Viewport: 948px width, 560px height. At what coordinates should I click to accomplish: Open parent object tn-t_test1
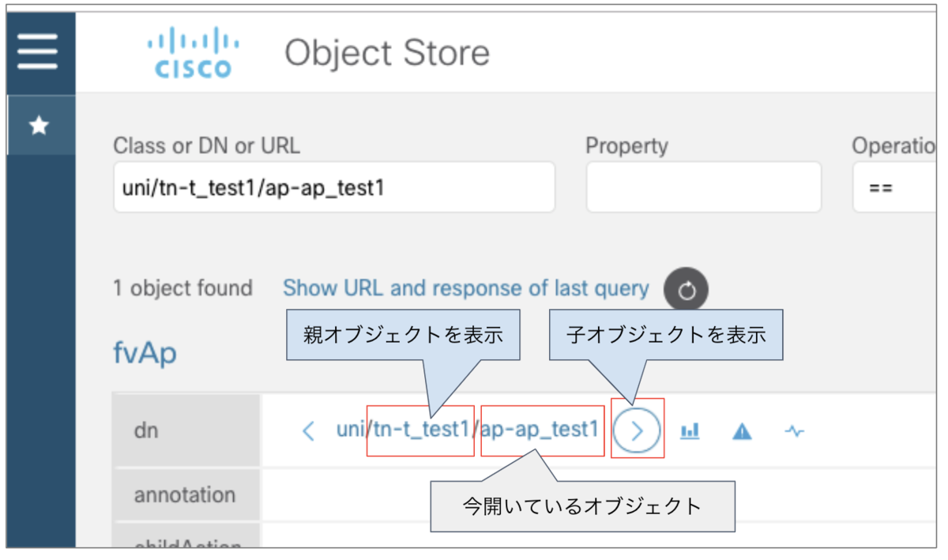pos(422,430)
